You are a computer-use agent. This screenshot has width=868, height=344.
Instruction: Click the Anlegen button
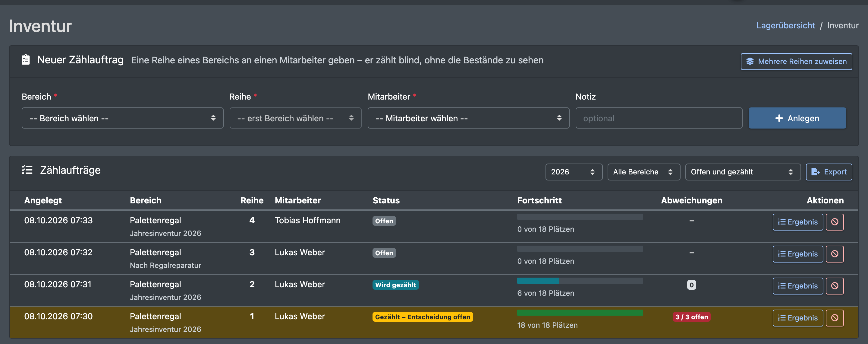pyautogui.click(x=797, y=118)
